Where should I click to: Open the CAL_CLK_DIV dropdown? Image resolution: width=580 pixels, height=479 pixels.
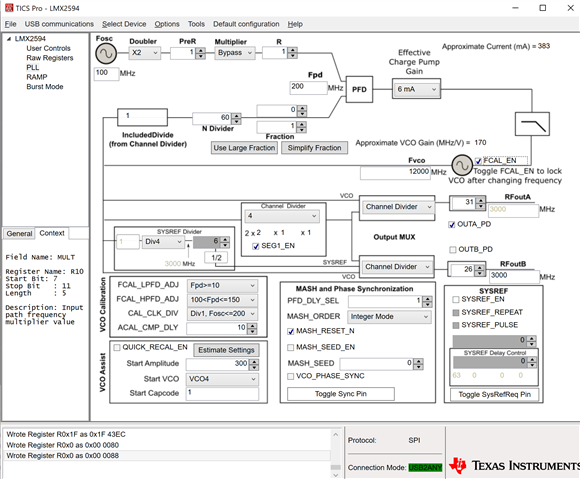(222, 314)
